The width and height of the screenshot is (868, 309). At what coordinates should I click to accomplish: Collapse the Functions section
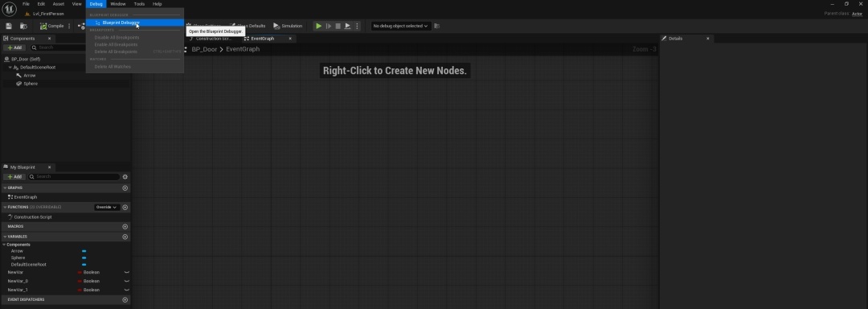5,207
